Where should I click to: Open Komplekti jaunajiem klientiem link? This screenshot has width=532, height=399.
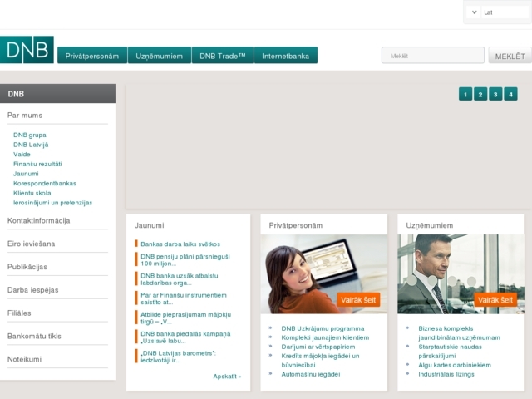325,338
